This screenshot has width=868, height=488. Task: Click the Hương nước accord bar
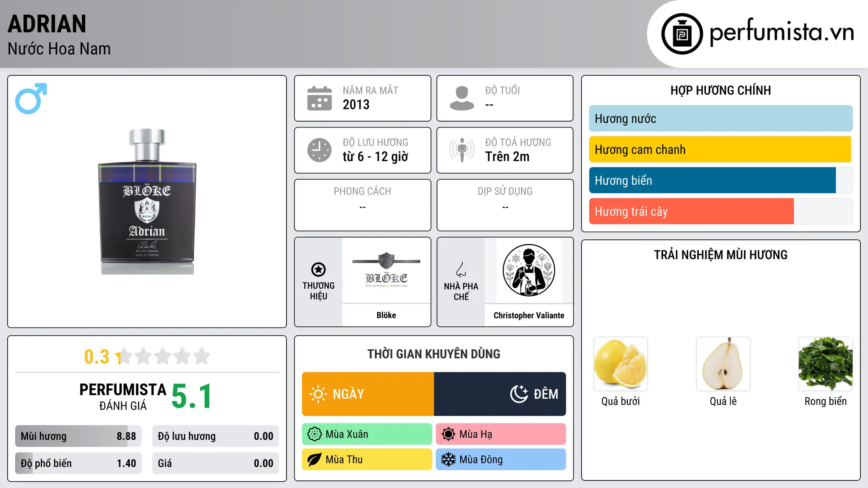(721, 119)
